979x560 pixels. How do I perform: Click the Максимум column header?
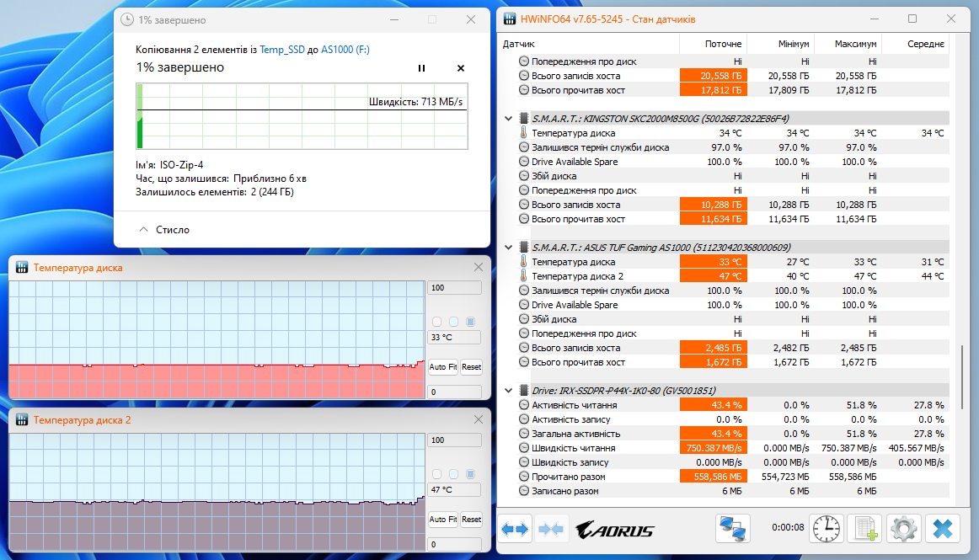pyautogui.click(x=848, y=44)
